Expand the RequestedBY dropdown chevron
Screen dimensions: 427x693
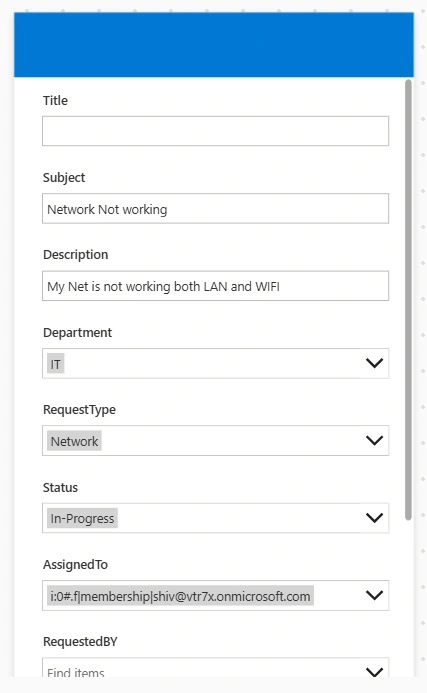374,672
